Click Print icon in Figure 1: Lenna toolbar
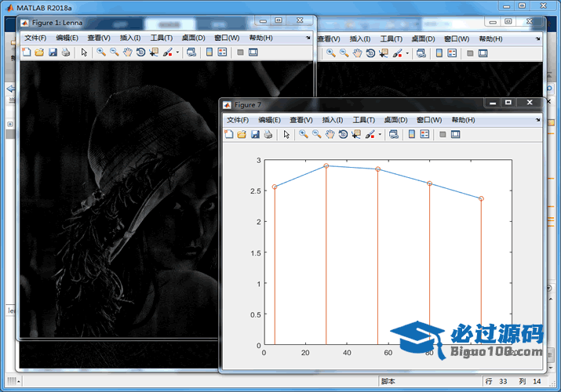The image size is (561, 392). (66, 53)
